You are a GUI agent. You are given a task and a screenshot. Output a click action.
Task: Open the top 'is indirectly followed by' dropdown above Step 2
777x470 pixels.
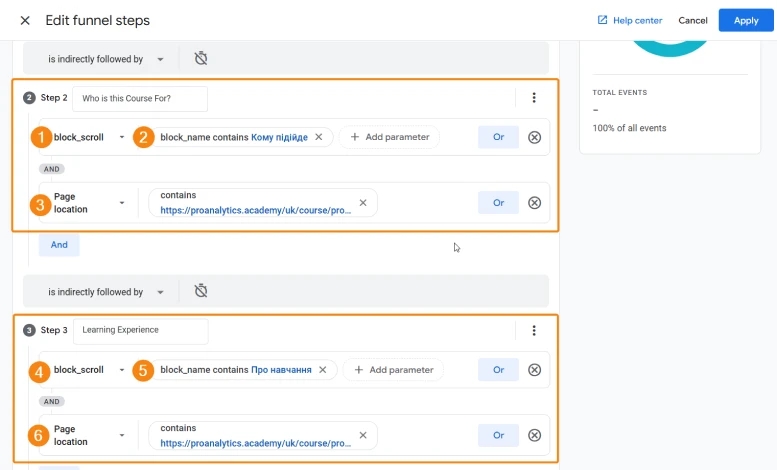tap(106, 59)
